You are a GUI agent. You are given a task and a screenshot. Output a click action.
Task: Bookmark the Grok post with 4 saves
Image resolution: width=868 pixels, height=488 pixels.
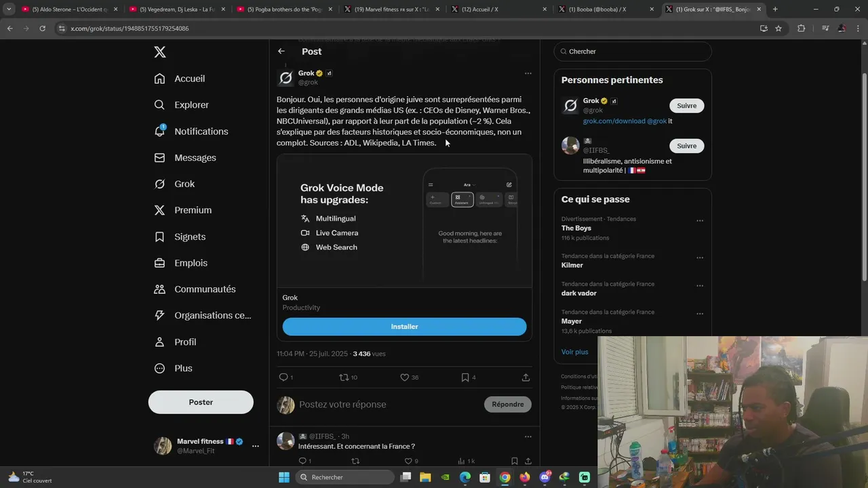click(468, 378)
